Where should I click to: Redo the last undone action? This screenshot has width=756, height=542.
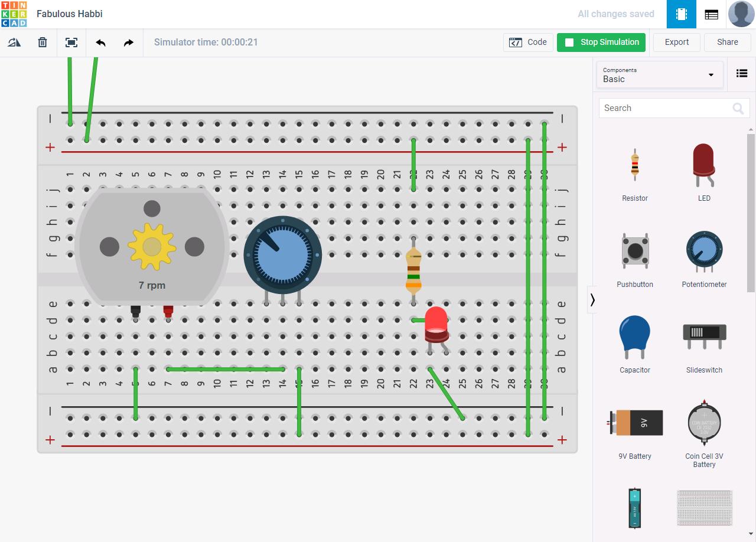click(129, 42)
